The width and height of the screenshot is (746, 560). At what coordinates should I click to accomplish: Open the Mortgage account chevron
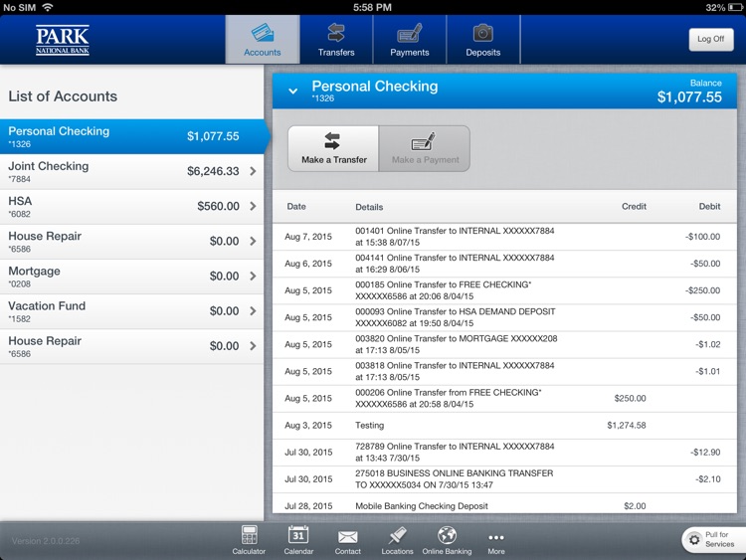tap(253, 276)
